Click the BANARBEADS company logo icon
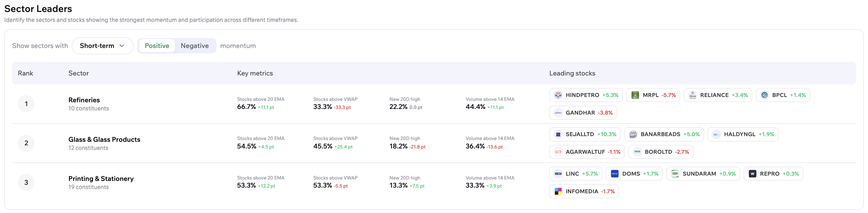This screenshot has width=868, height=213. coord(633,134)
